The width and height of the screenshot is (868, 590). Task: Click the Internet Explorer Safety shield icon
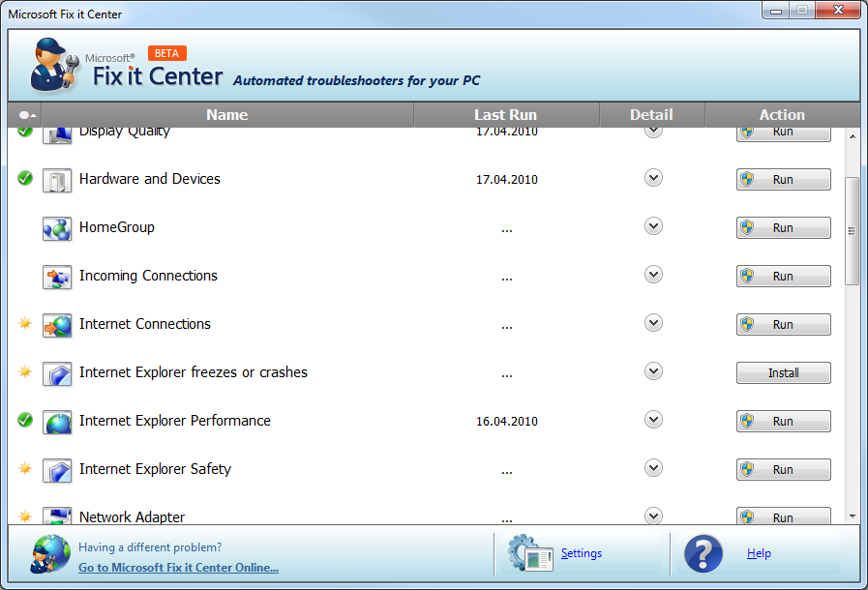pyautogui.click(x=57, y=470)
